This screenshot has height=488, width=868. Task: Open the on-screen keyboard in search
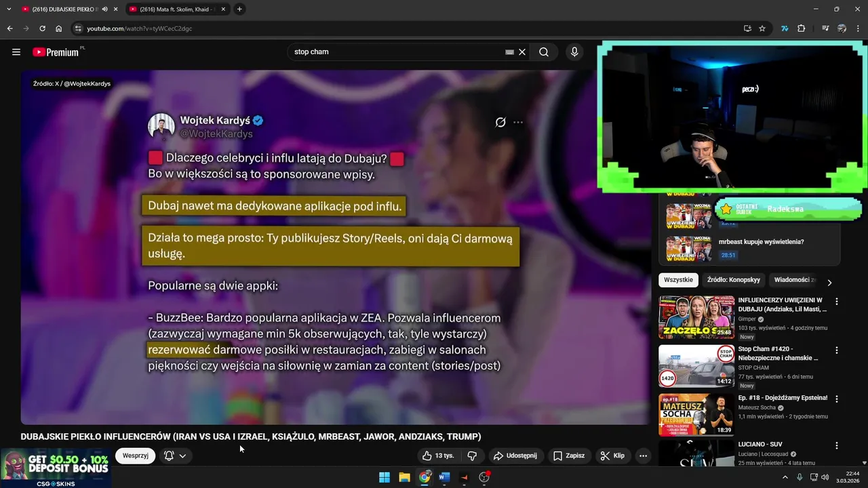509,52
